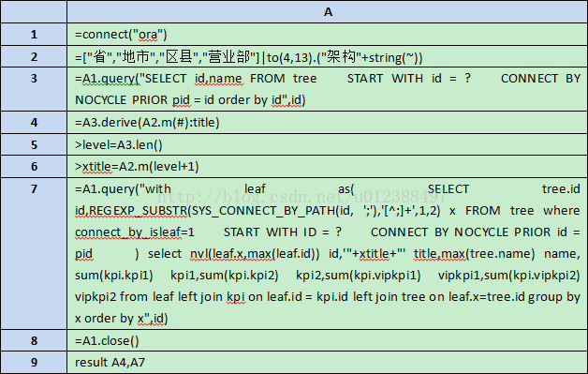588x374 pixels.
Task: Select row header 5
Action: click(34, 144)
